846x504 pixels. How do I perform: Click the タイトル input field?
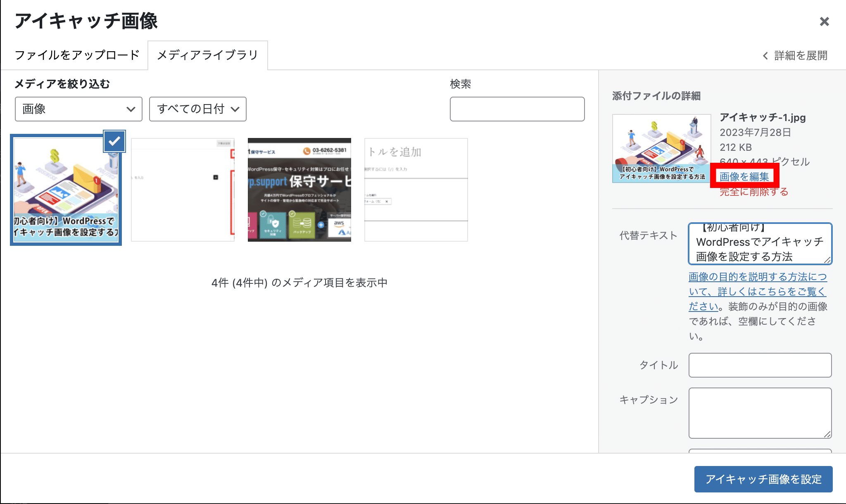pos(760,365)
